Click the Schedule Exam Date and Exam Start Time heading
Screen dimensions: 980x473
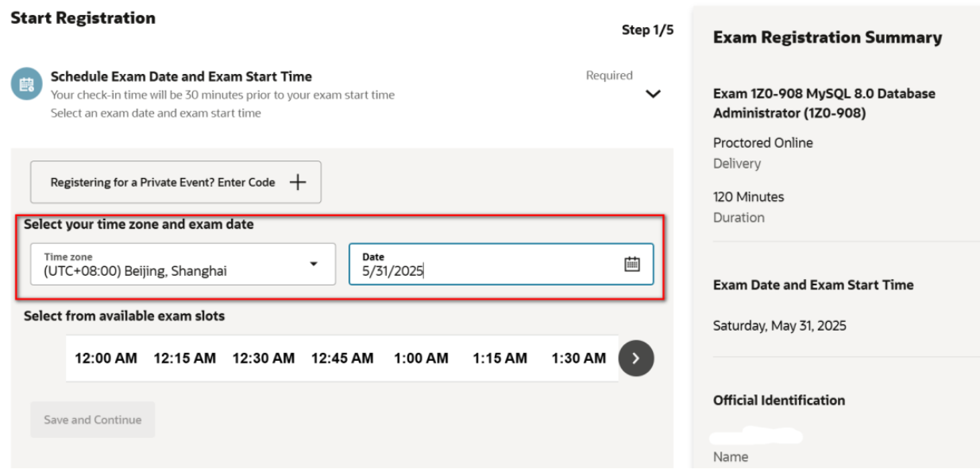181,76
